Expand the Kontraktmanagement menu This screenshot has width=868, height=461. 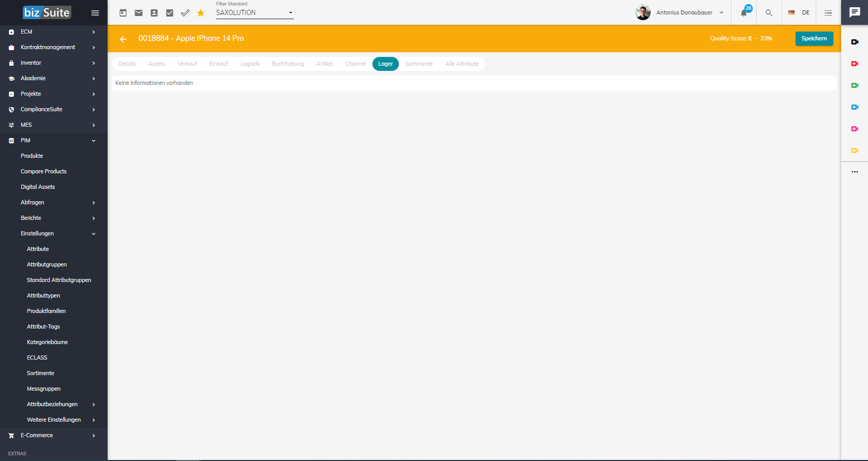(54, 47)
